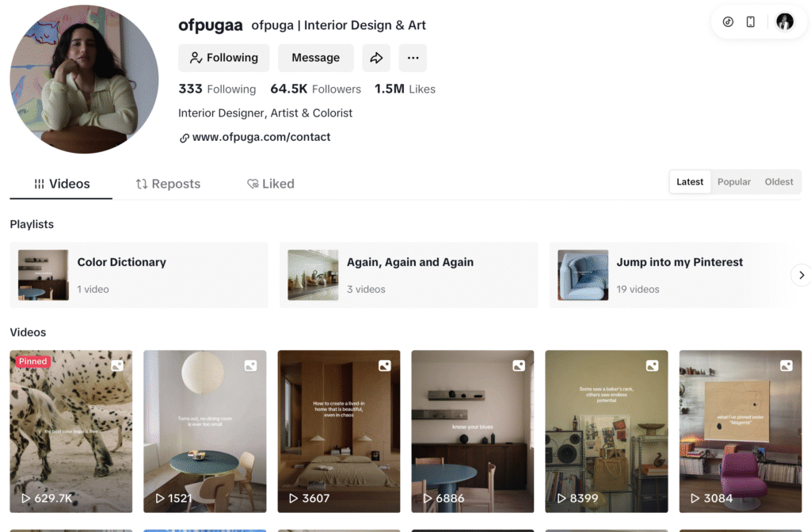Click the Following button
Image resolution: width=811 pixels, height=532 pixels.
(x=223, y=58)
